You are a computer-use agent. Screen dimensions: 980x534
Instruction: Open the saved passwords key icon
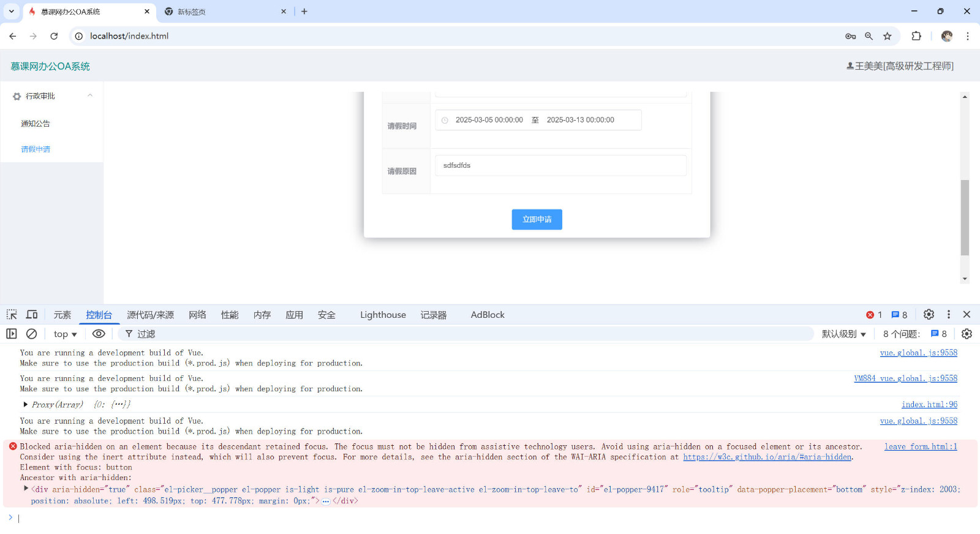[850, 36]
